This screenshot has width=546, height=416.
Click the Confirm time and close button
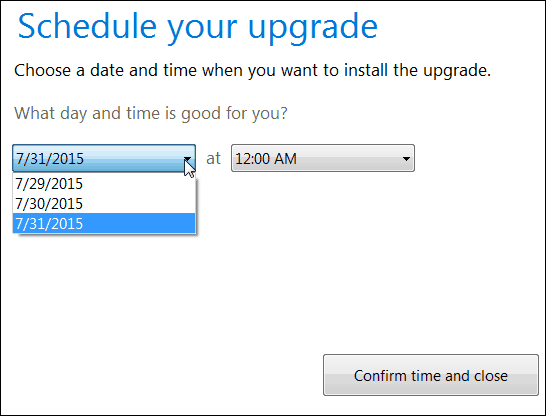431,375
